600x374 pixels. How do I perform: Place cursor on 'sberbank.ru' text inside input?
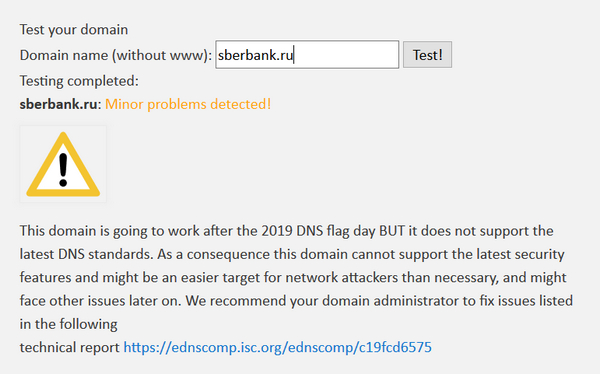point(255,55)
